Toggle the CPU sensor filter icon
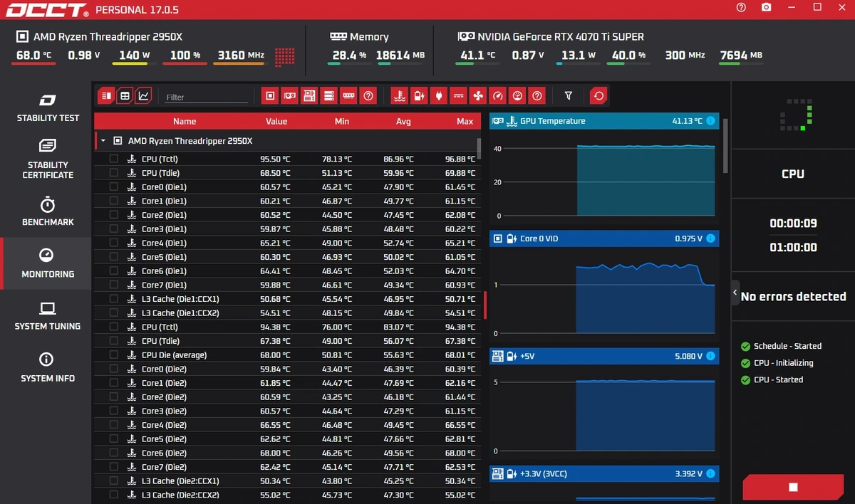 (270, 95)
